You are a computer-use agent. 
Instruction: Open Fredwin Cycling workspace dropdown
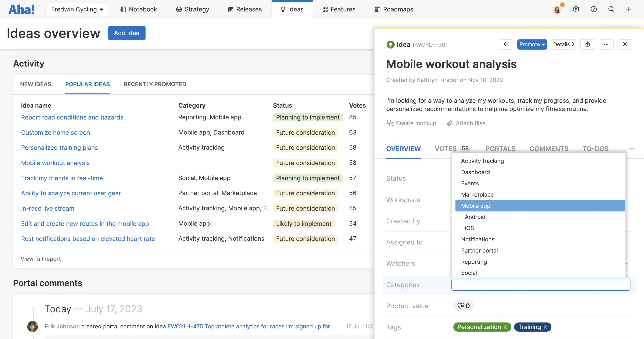(x=77, y=9)
